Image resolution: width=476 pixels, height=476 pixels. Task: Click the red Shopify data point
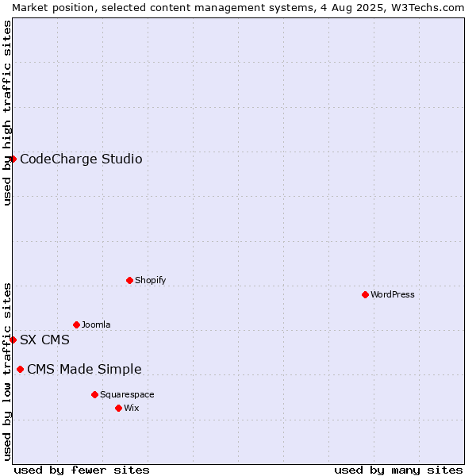[129, 281]
